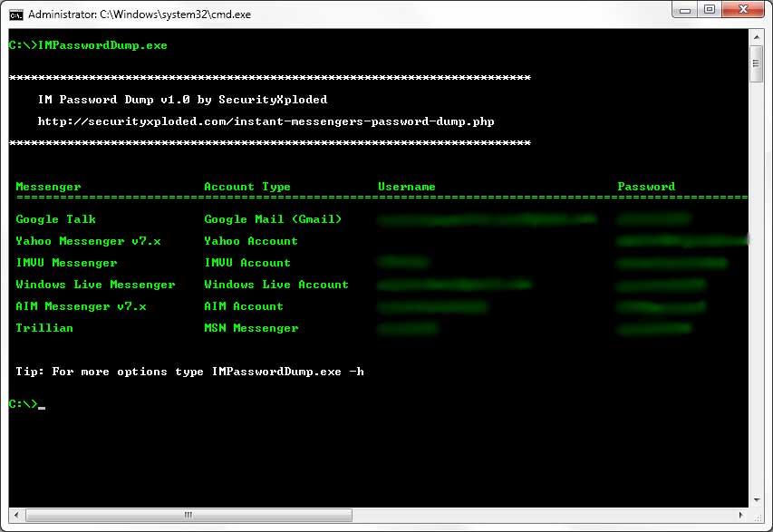773x532 pixels.
Task: Click the 'Messenger' column header
Action: pyautogui.click(x=48, y=187)
